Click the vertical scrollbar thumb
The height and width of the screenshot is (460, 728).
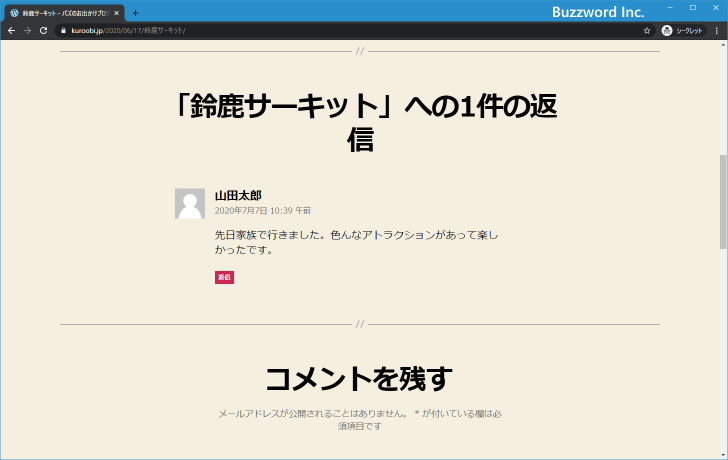(x=723, y=202)
